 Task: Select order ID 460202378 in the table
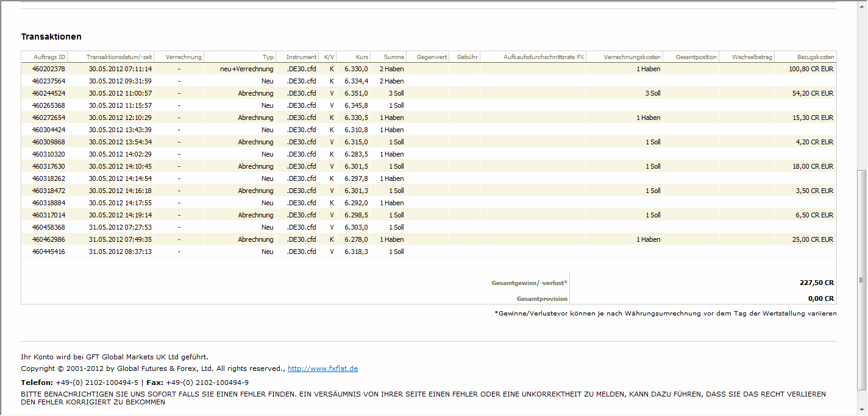(x=49, y=69)
